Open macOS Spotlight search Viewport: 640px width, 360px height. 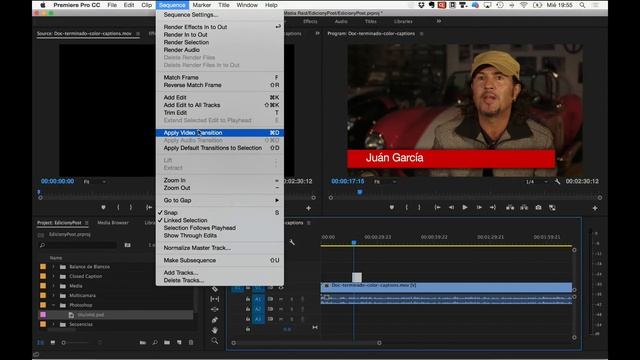click(x=582, y=5)
